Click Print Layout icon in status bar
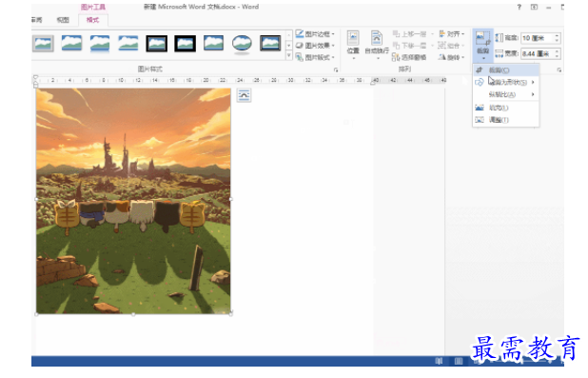The image size is (588, 378). pos(459,361)
